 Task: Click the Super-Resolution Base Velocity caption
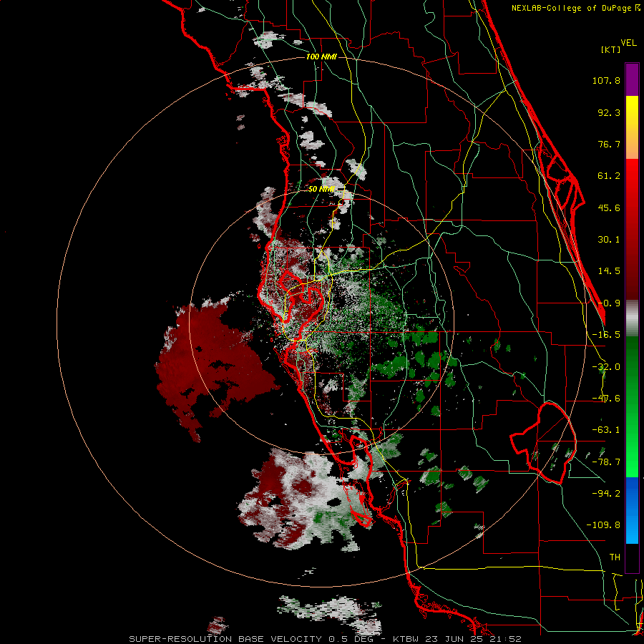click(325, 639)
